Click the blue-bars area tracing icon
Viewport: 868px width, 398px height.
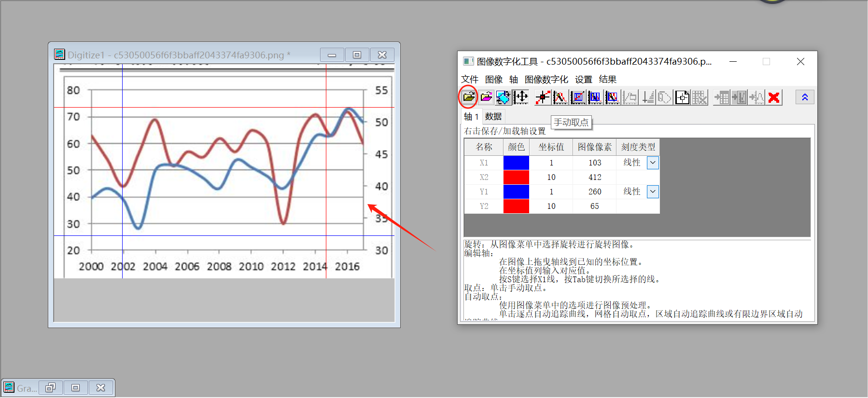pos(595,97)
